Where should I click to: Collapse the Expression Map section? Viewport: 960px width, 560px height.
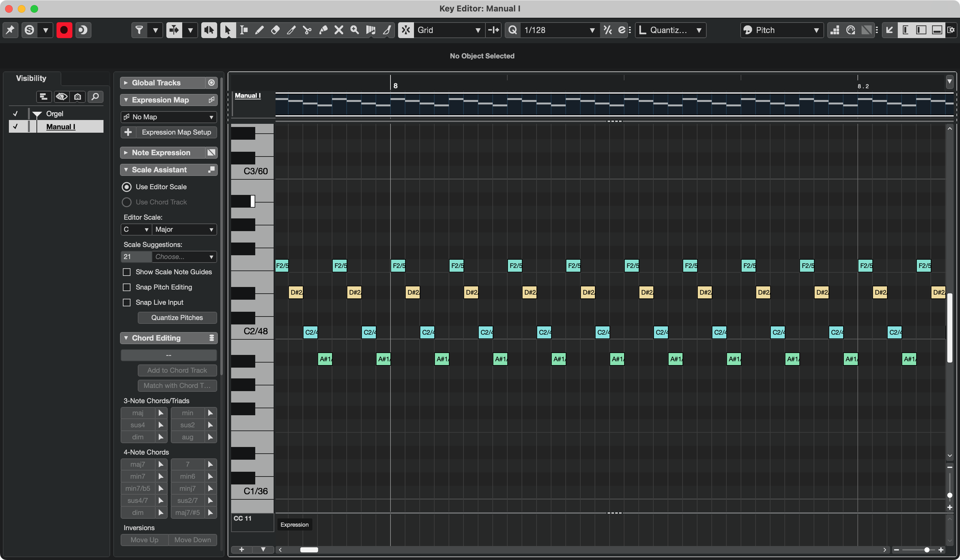pyautogui.click(x=126, y=100)
